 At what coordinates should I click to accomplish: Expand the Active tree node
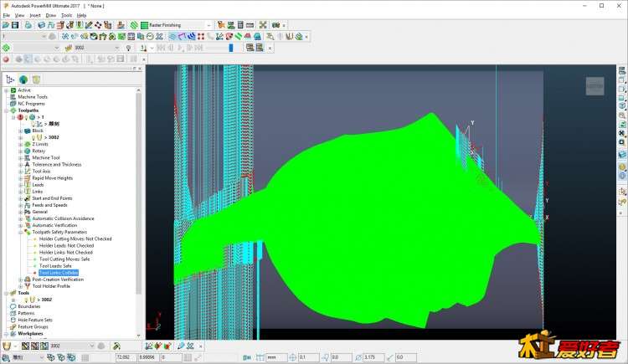7,90
